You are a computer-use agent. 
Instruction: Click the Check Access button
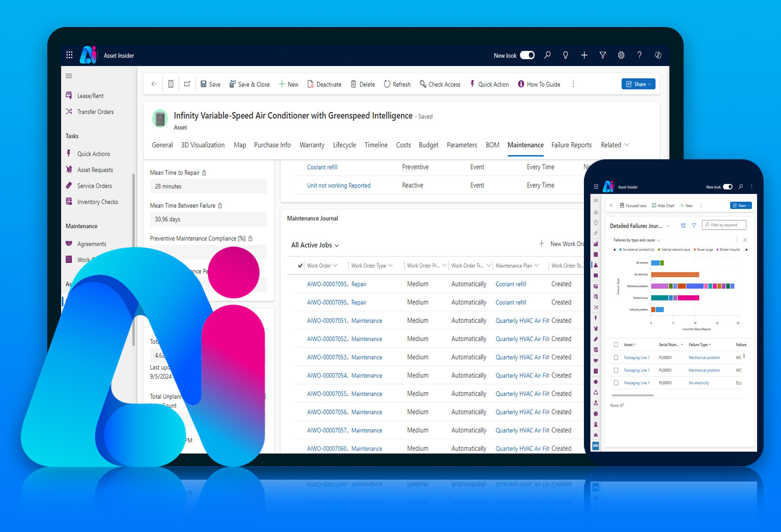coord(440,84)
